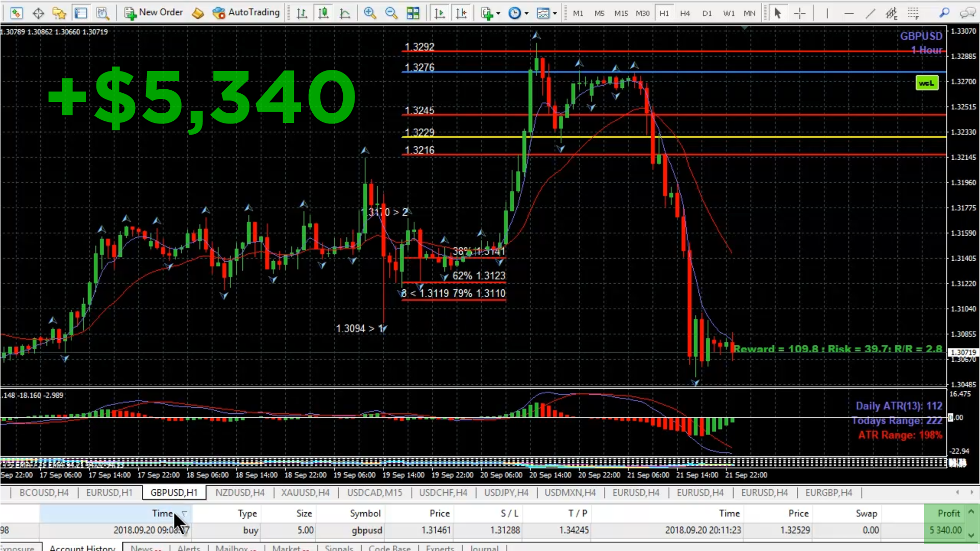Viewport: 980px width, 551px height.
Task: Select the M5 timeframe
Action: [x=599, y=13]
